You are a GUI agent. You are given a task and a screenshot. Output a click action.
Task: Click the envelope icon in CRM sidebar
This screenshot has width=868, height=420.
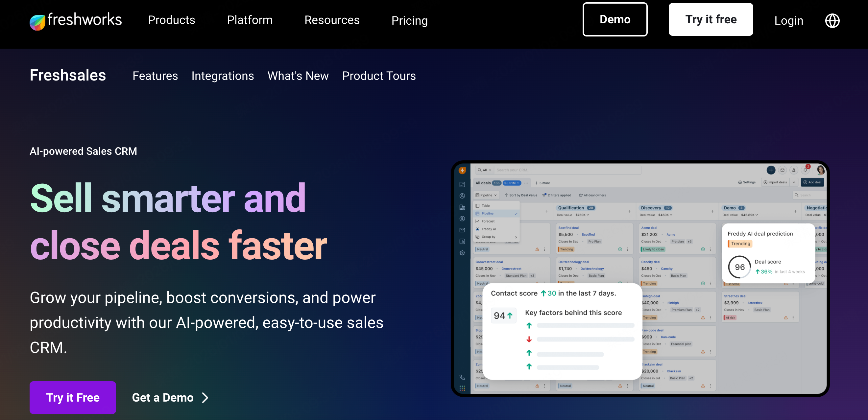point(462,230)
